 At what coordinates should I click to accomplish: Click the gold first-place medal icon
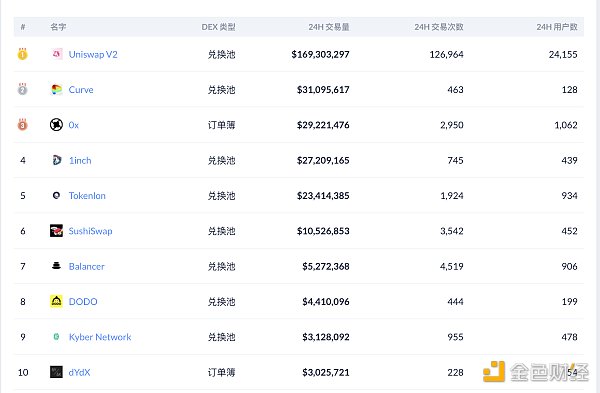pyautogui.click(x=23, y=54)
